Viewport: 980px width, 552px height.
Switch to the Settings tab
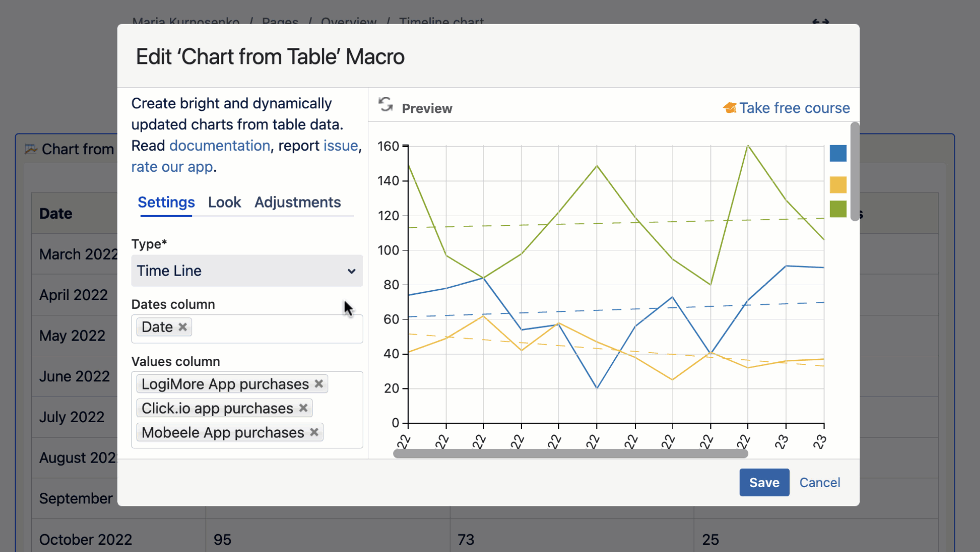click(166, 202)
